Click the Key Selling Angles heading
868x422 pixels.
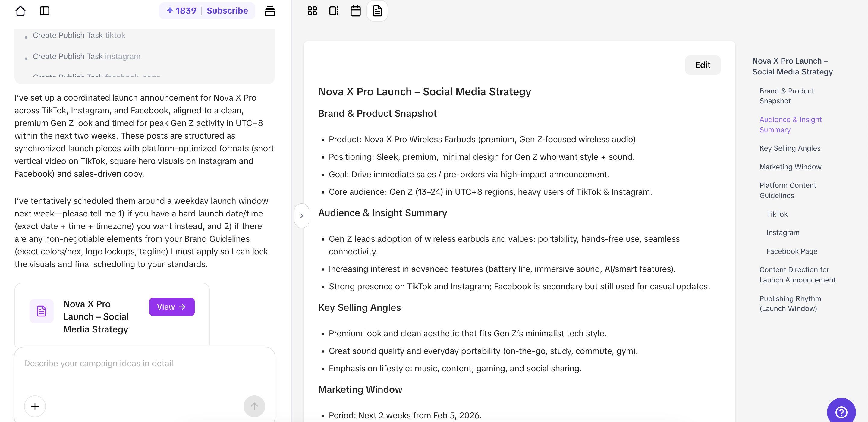point(359,307)
